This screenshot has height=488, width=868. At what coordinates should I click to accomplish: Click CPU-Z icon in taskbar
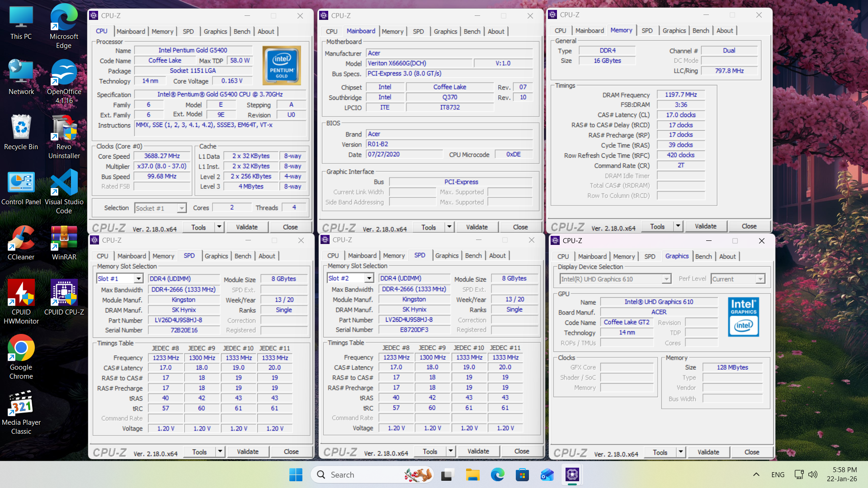(x=572, y=474)
